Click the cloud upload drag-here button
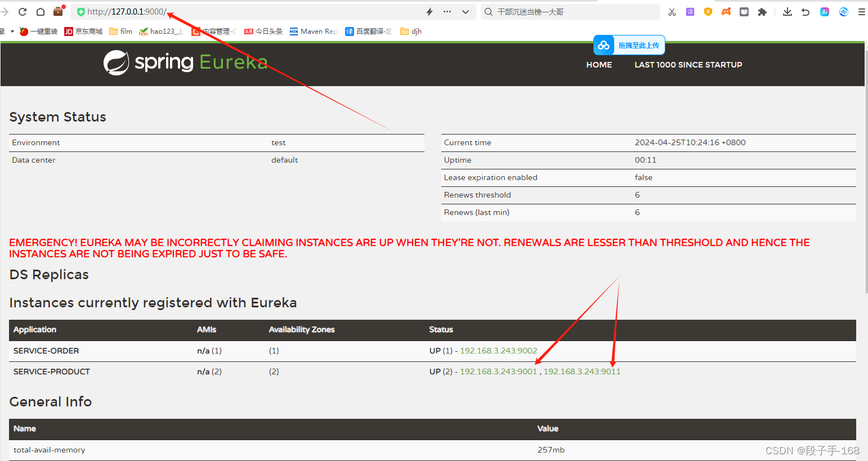Image resolution: width=868 pixels, height=461 pixels. point(629,45)
